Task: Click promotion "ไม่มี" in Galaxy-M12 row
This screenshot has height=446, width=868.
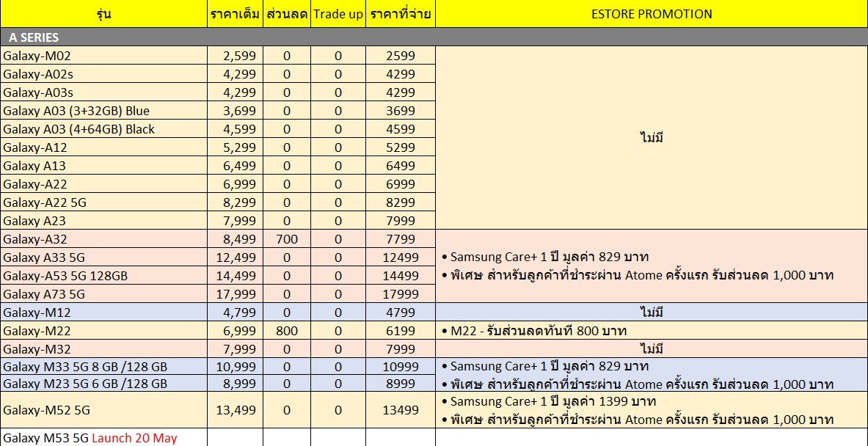Action: tap(652, 312)
